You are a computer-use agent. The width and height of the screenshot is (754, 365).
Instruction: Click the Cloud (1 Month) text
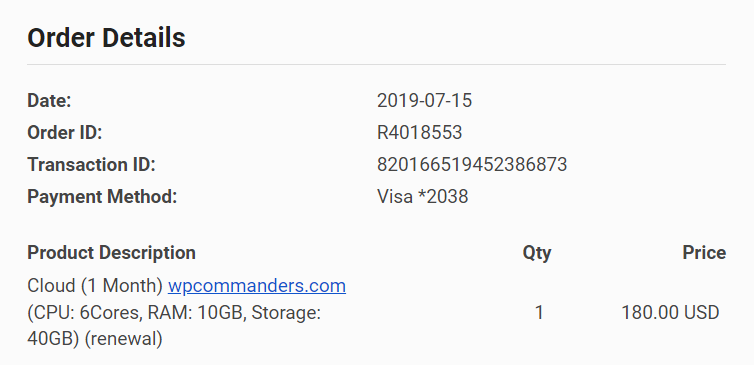95,286
